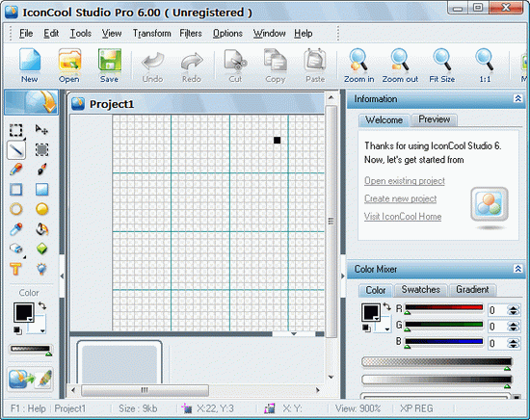Open left background color dropdown
The height and width of the screenshot is (420, 530).
pyautogui.click(x=42, y=330)
